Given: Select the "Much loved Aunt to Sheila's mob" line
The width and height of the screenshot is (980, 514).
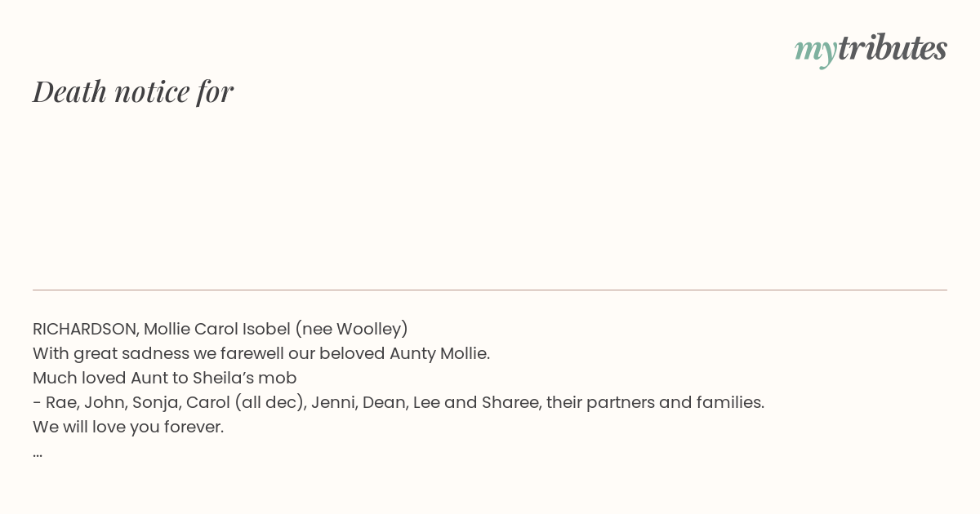Looking at the screenshot, I should click(x=164, y=378).
